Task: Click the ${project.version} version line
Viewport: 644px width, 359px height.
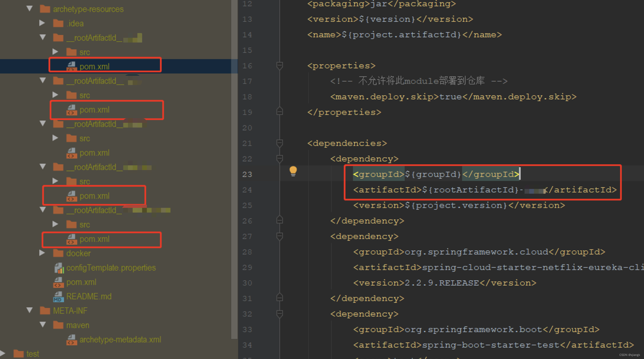Action: click(459, 205)
